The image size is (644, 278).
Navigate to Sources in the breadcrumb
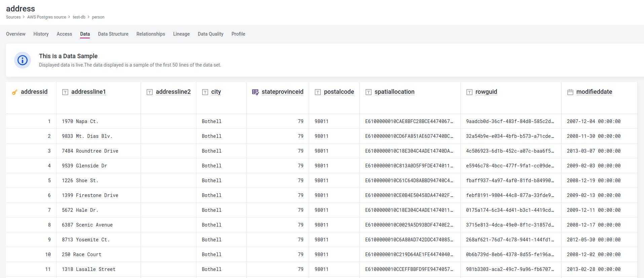point(13,17)
